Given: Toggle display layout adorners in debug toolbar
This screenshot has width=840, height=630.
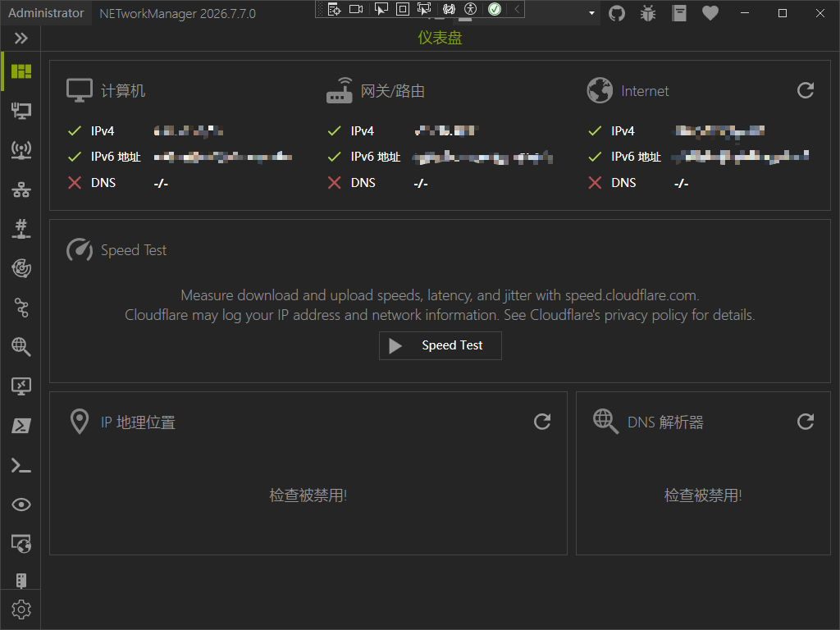Looking at the screenshot, I should click(x=402, y=9).
